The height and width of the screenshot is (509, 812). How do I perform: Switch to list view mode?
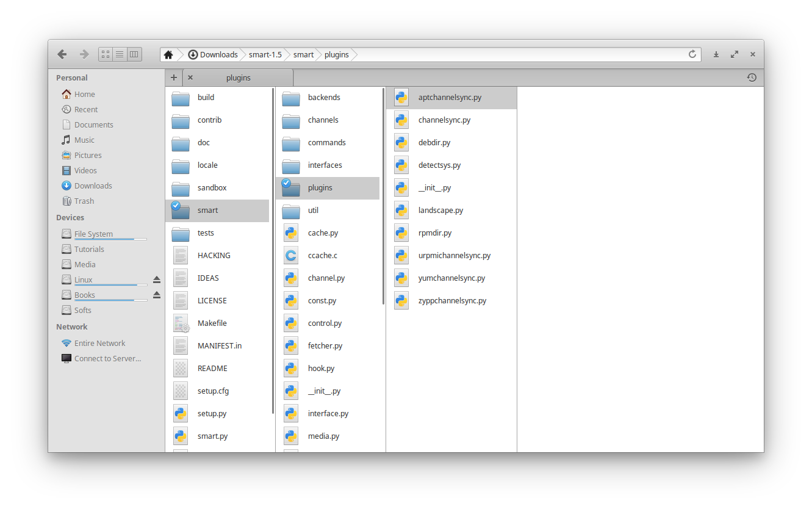point(120,54)
